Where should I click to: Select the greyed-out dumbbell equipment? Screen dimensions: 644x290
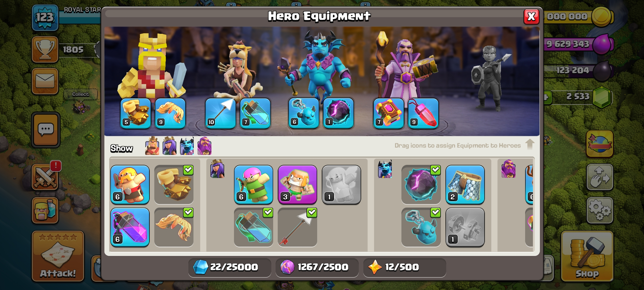click(x=465, y=227)
